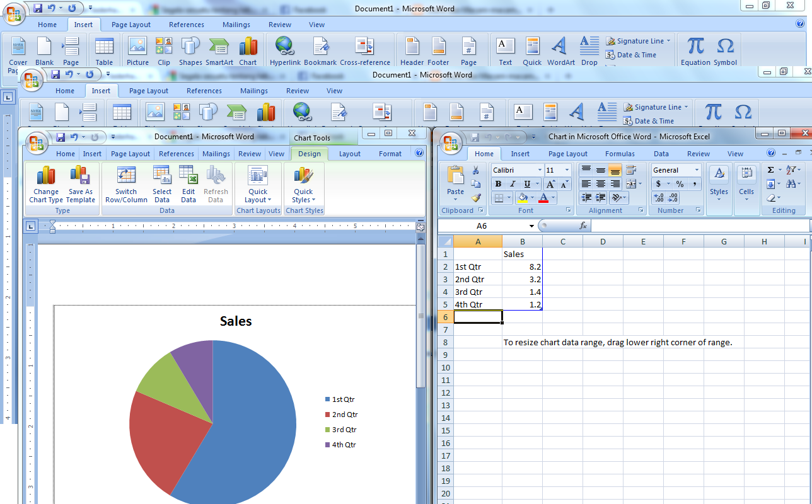Open the Borders dropdown arrow
Screen dimensions: 812x504
click(x=509, y=198)
